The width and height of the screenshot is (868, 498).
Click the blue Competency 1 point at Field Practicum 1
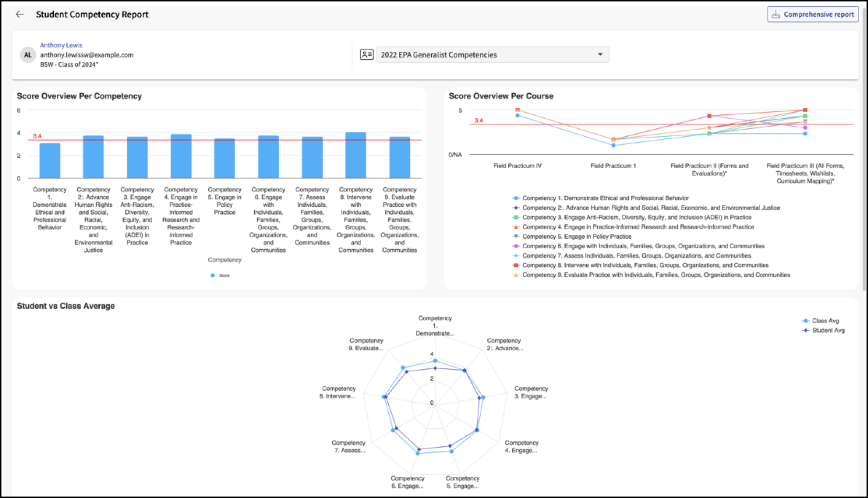click(613, 145)
